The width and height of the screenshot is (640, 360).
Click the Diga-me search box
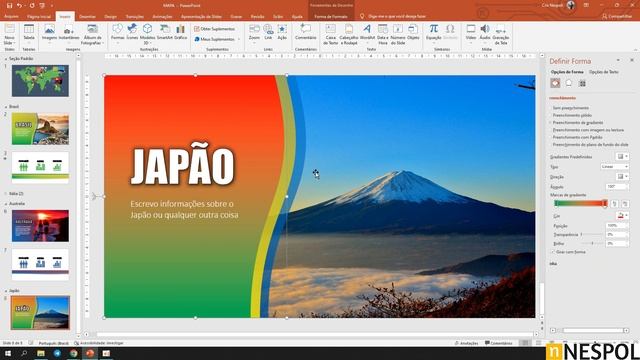(393, 16)
